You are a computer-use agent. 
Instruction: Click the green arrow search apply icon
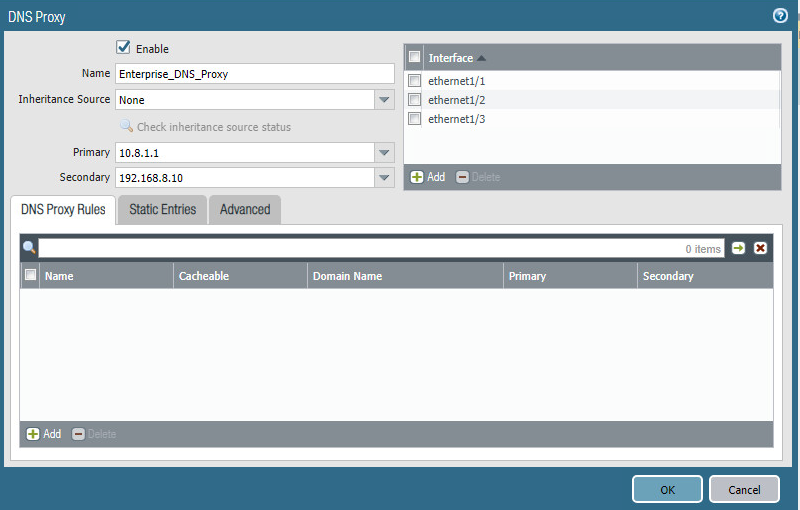738,248
